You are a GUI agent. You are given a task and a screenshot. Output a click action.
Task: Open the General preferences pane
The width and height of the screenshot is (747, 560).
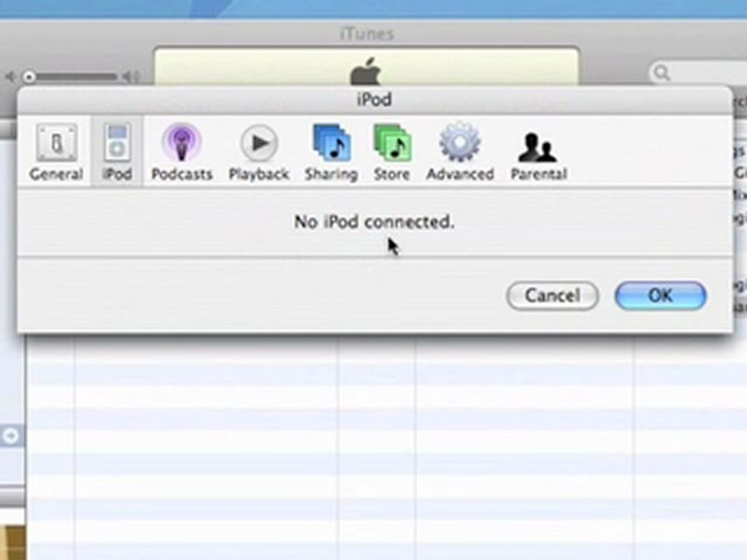click(x=56, y=152)
